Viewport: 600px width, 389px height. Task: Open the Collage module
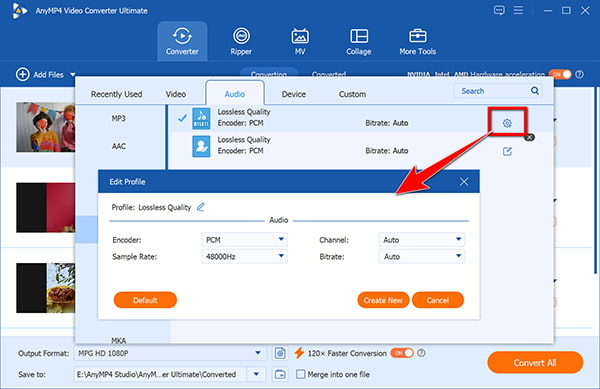pyautogui.click(x=359, y=41)
